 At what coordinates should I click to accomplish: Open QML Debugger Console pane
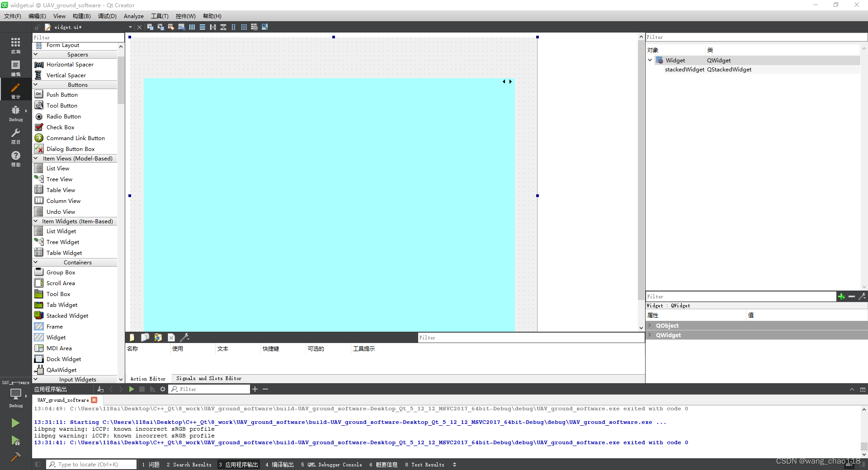tap(331, 465)
